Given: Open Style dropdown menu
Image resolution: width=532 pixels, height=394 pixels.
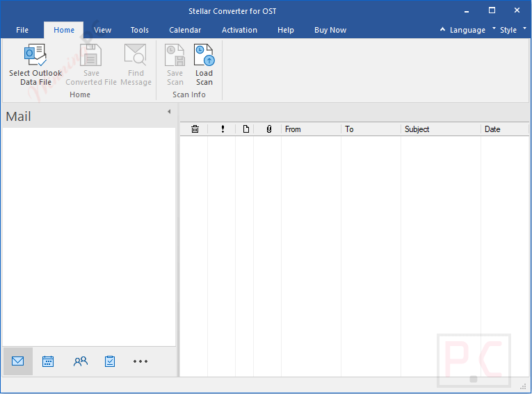Looking at the screenshot, I should point(513,30).
